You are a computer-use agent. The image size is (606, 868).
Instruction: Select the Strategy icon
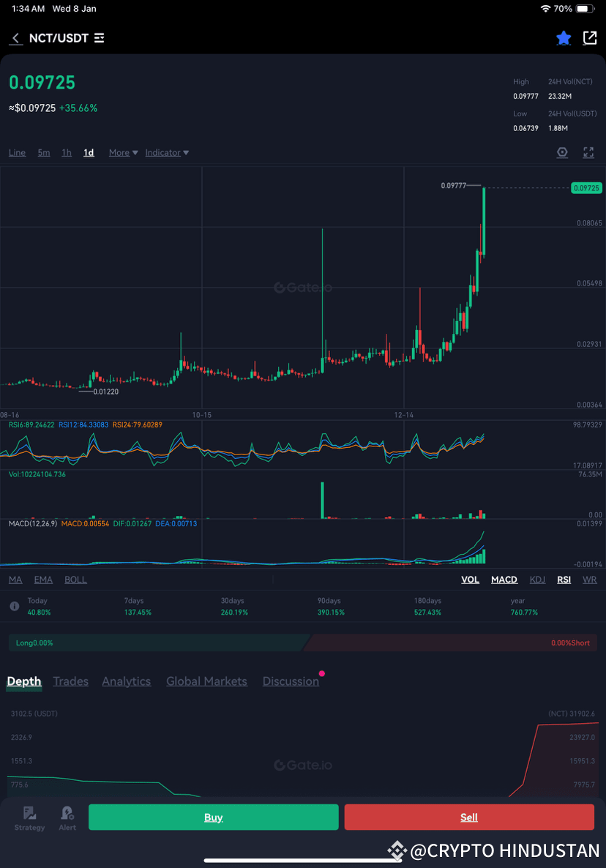click(29, 816)
